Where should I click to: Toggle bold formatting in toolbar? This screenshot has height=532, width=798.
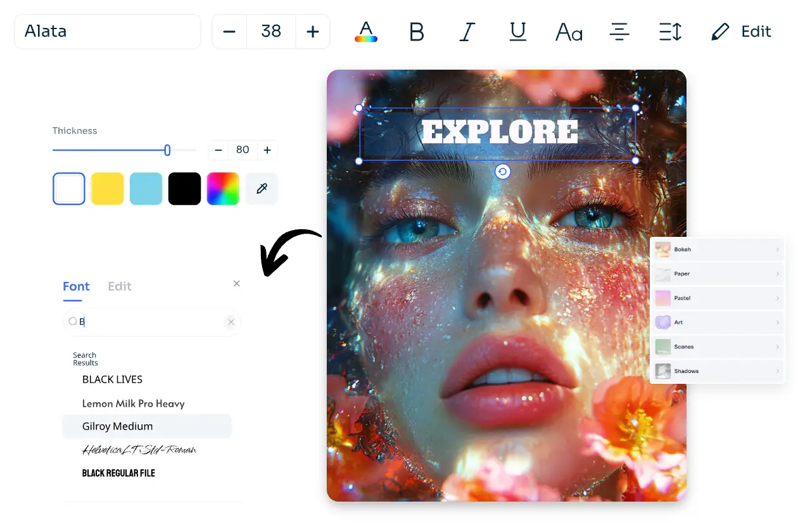tap(416, 32)
